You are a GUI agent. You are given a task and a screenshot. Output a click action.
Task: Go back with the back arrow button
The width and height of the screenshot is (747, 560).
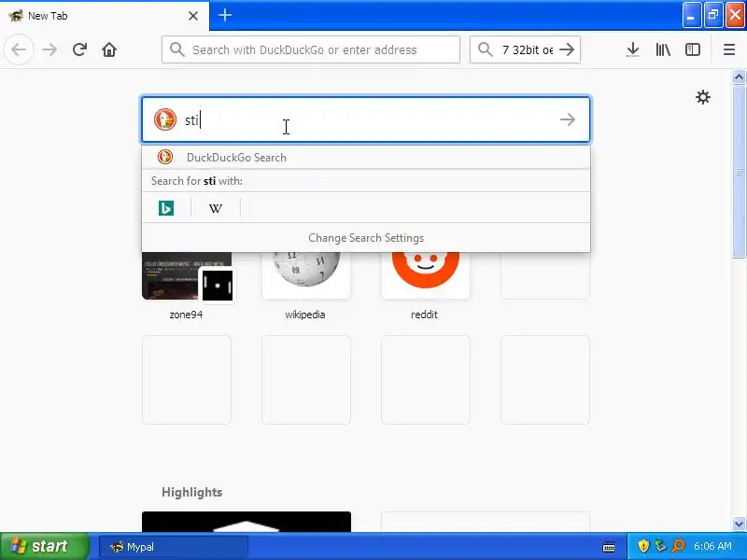pos(19,49)
